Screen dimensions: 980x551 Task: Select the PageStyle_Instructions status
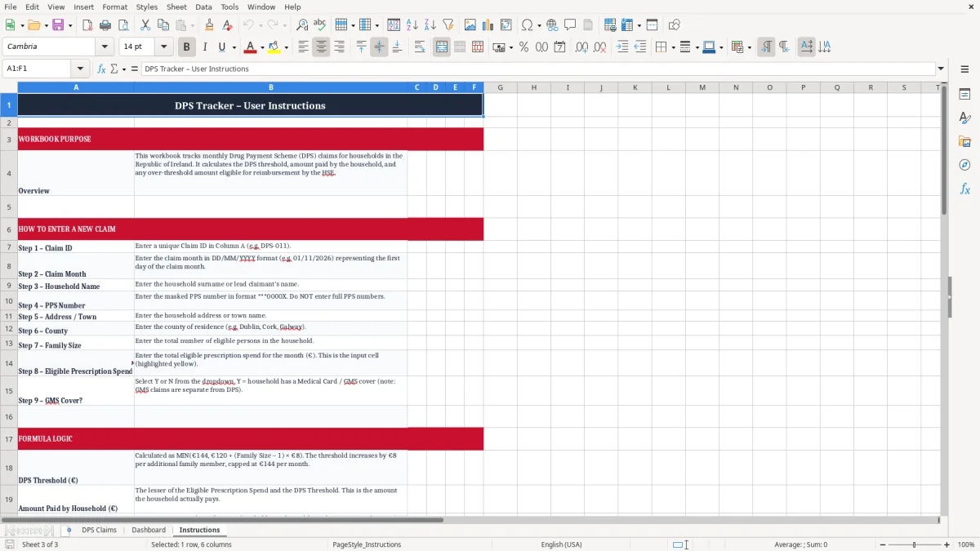click(367, 544)
